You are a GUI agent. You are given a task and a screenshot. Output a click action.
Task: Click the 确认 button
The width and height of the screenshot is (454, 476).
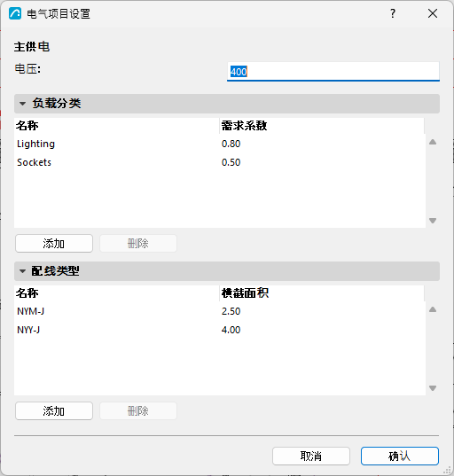coord(400,456)
